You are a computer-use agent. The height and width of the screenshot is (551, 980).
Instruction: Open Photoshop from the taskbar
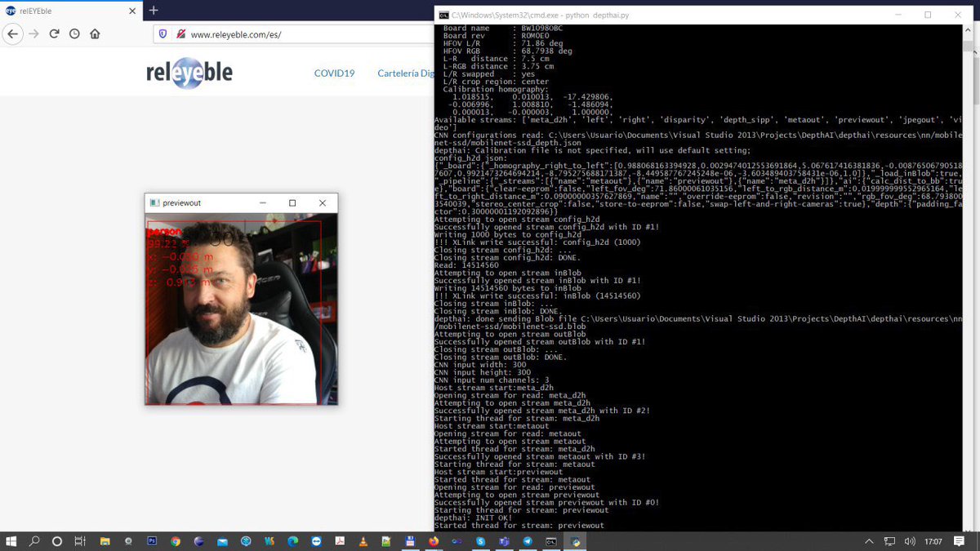coord(152,540)
